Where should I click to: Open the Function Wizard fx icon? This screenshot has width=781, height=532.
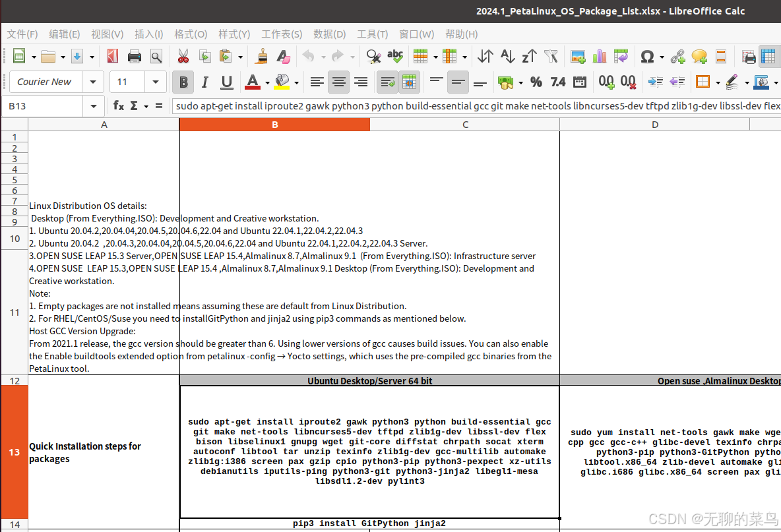pos(119,105)
